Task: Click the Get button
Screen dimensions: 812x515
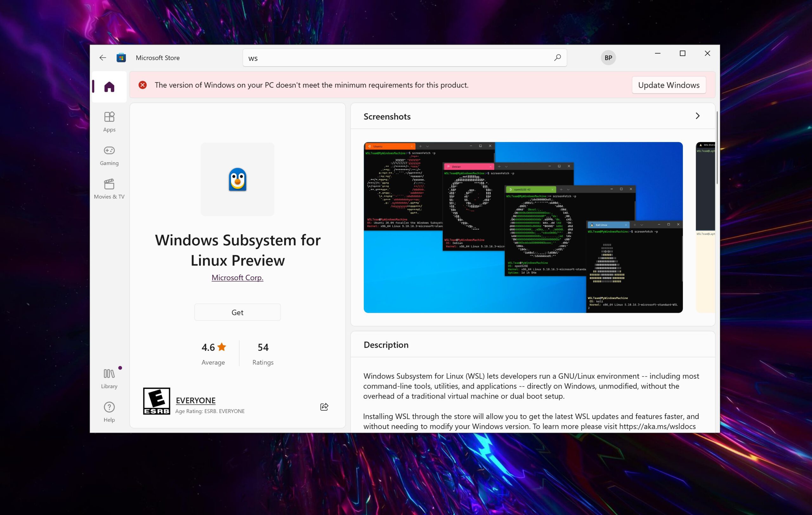Action: pos(237,312)
